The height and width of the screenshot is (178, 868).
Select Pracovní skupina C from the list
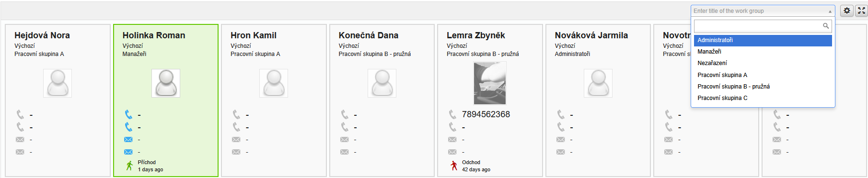point(763,98)
